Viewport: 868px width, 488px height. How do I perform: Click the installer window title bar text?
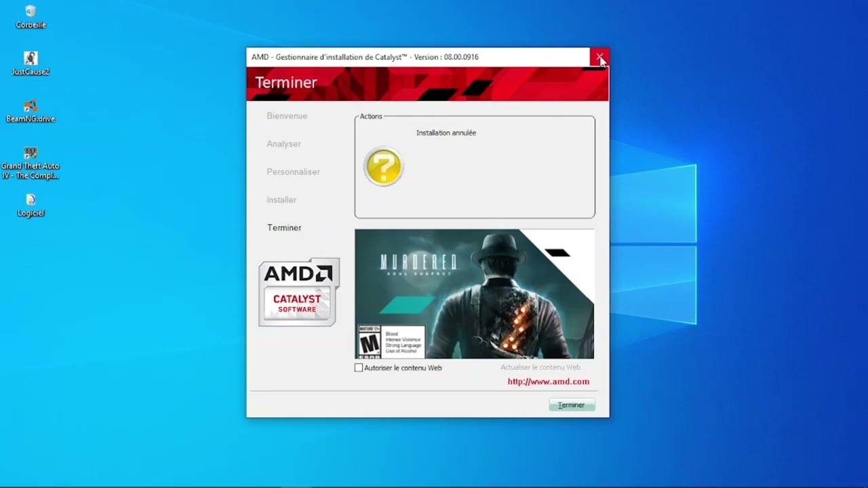(x=365, y=57)
